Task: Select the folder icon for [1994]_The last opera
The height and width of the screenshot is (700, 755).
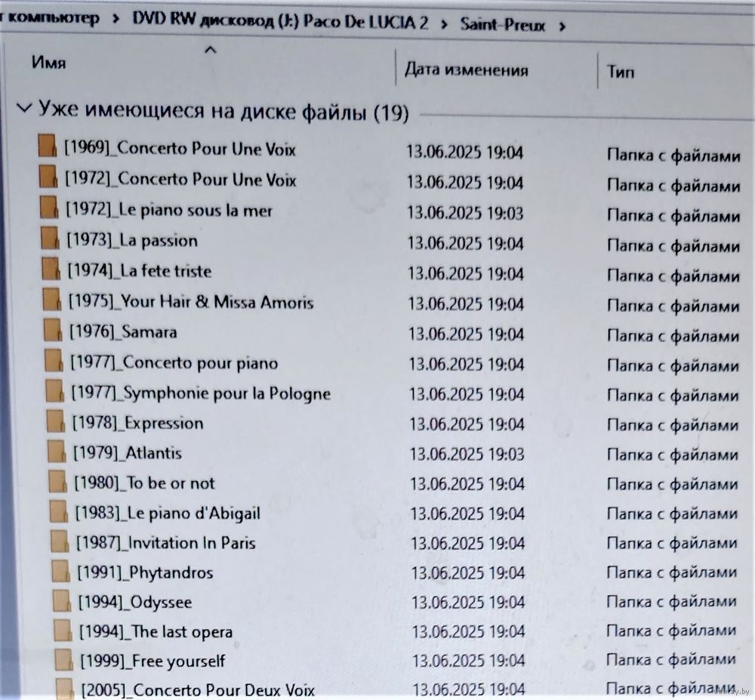Action: coord(63,631)
